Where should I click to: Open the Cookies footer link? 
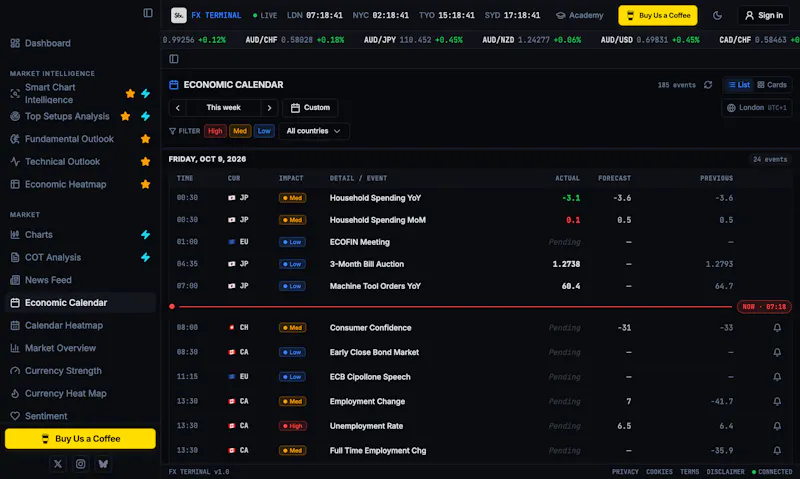(x=659, y=472)
